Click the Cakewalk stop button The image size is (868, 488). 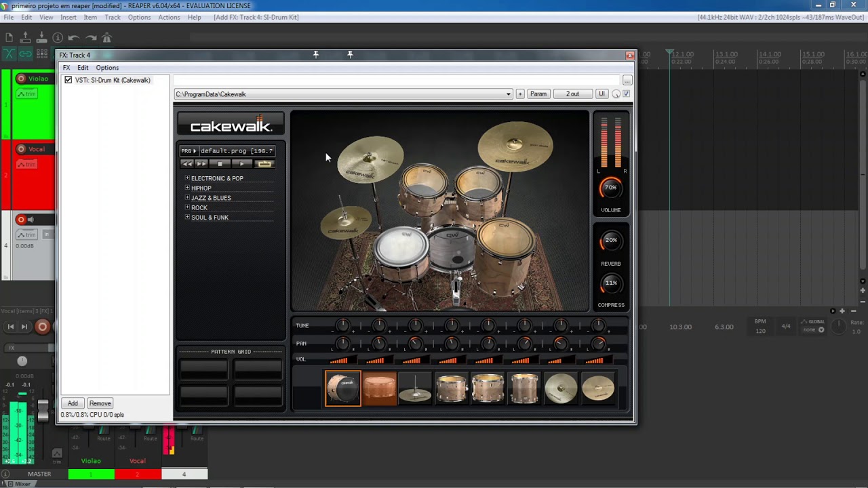tap(220, 164)
